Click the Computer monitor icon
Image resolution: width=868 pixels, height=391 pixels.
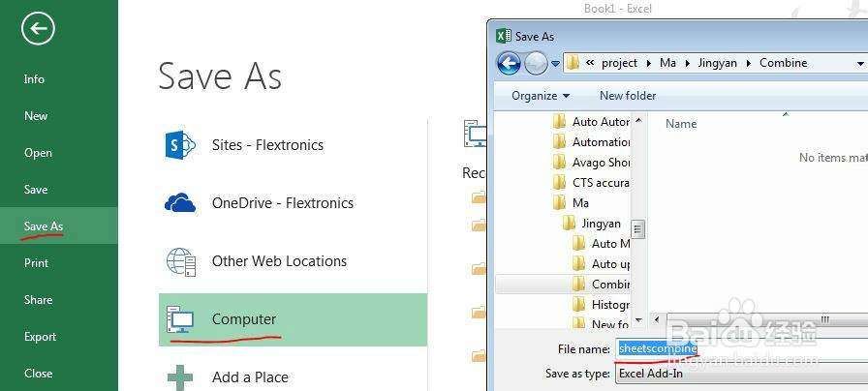click(x=180, y=319)
